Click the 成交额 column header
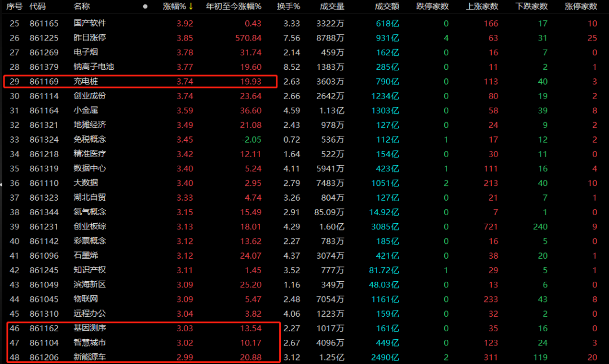This screenshot has width=609, height=364. (387, 6)
